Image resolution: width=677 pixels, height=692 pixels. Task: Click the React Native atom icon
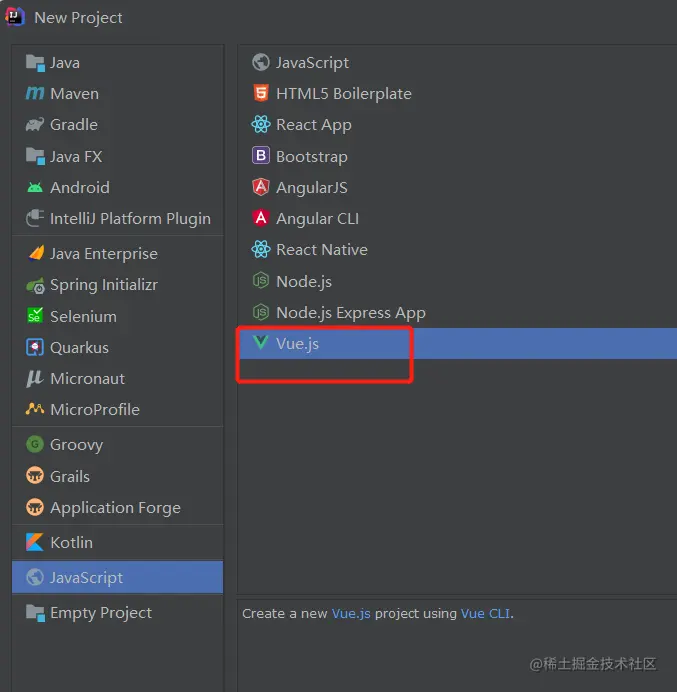261,249
